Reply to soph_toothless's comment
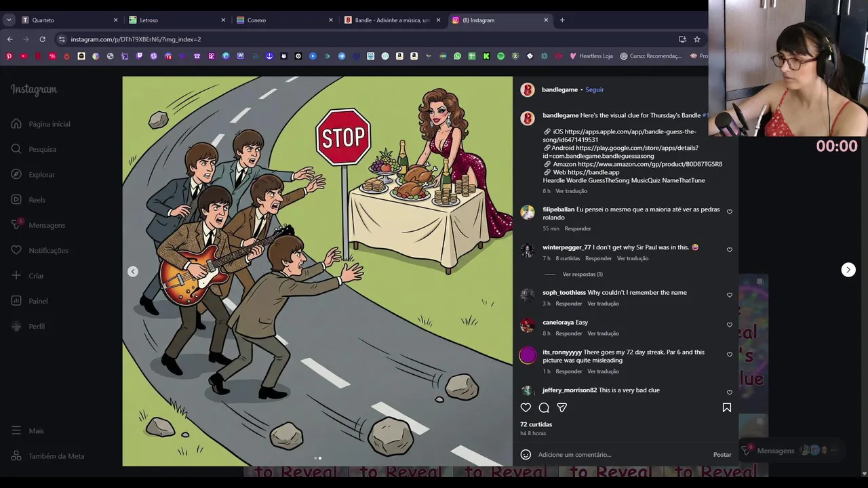Image resolution: width=868 pixels, height=488 pixels. tap(569, 304)
